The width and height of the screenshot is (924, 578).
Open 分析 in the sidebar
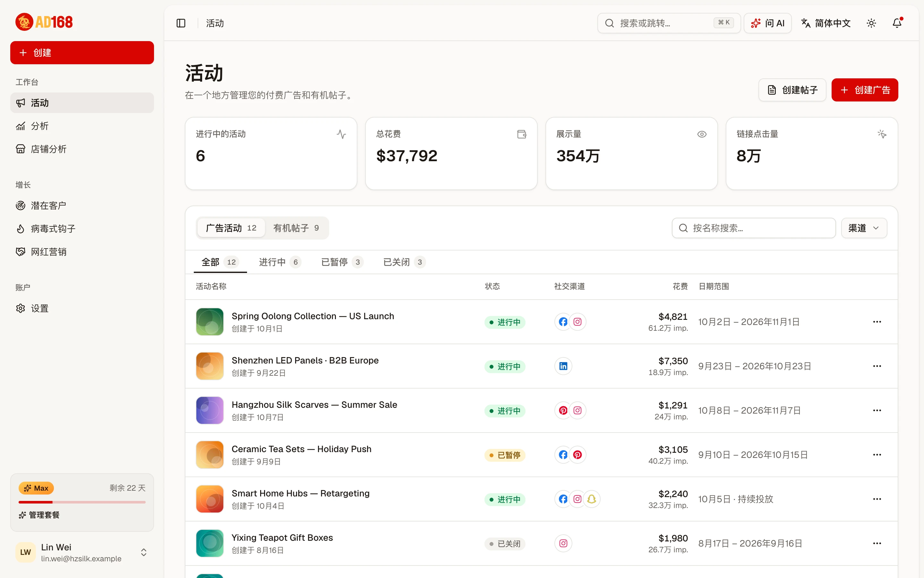[x=82, y=126]
